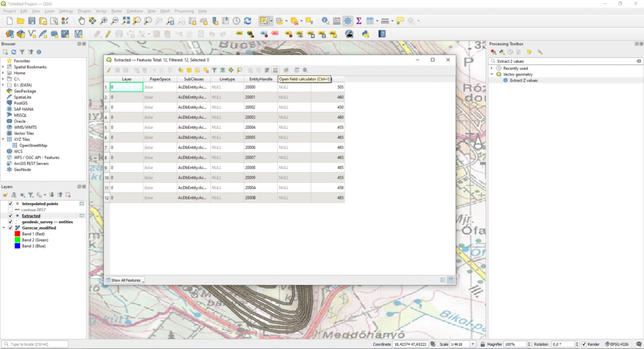Save the project using the floppy disk icon
This screenshot has height=349, width=644.
pyautogui.click(x=31, y=21)
